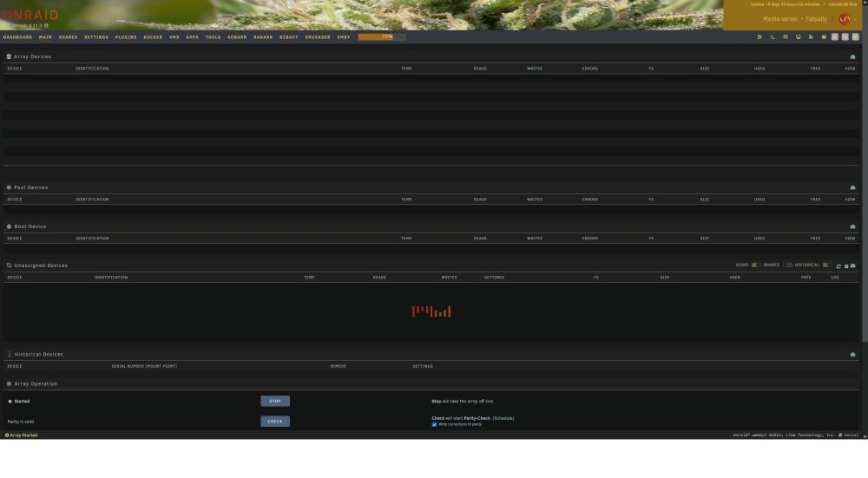
Task: Click the manual link in the footer
Action: point(852,435)
